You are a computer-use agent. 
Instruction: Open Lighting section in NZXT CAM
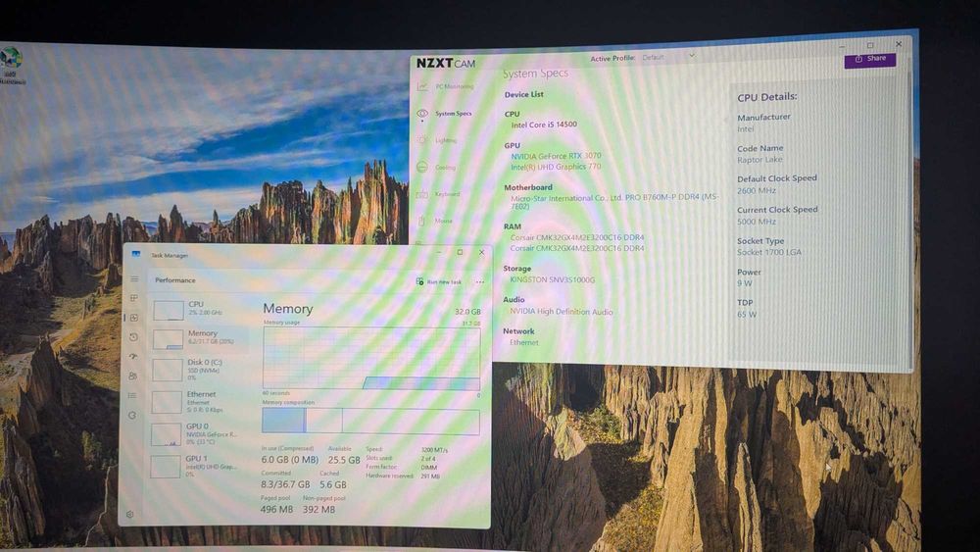pyautogui.click(x=438, y=140)
